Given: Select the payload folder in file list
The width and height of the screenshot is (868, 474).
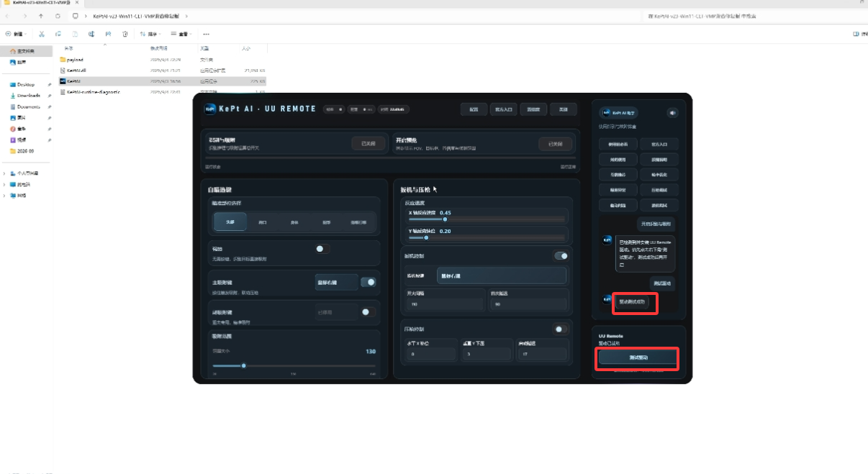Looking at the screenshot, I should click(x=162, y=59).
